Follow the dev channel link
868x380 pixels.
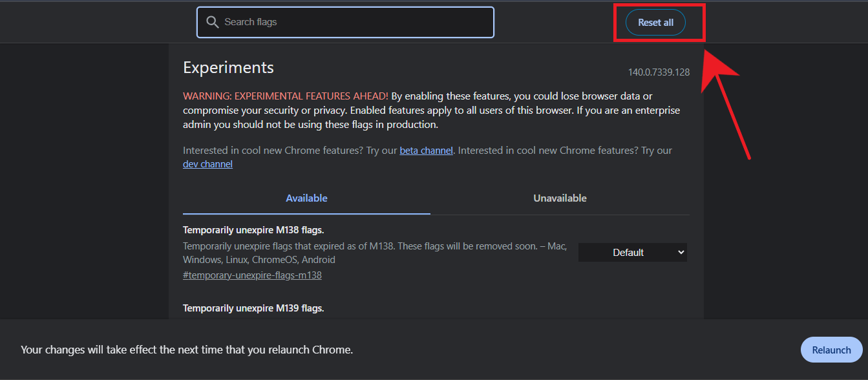207,164
